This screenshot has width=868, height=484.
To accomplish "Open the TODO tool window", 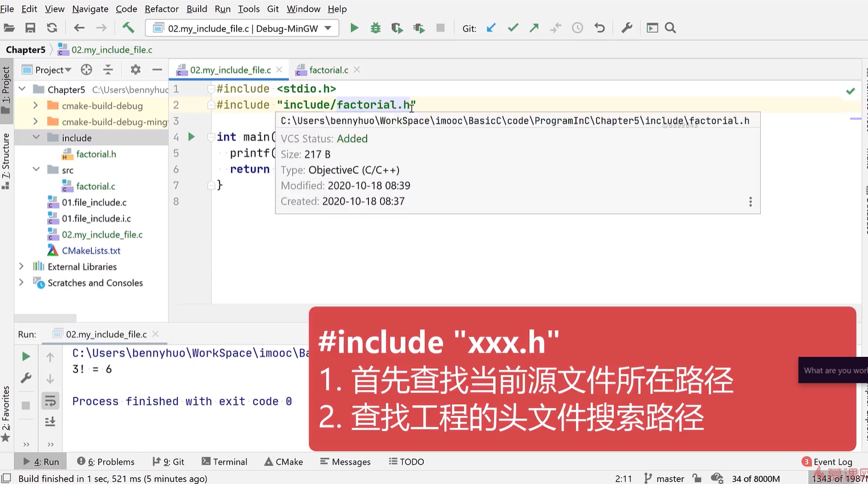I will pos(406,462).
